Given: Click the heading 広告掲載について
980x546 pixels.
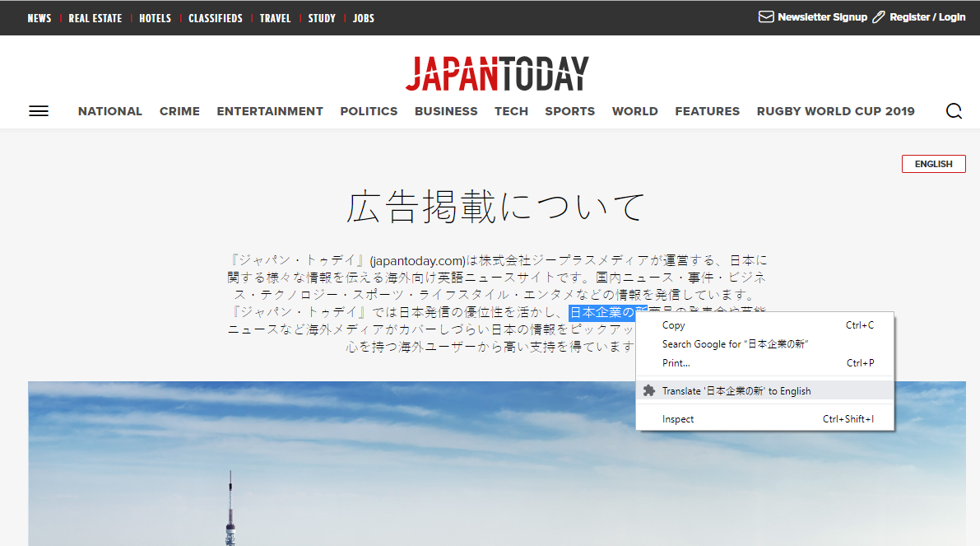Looking at the screenshot, I should pyautogui.click(x=496, y=207).
